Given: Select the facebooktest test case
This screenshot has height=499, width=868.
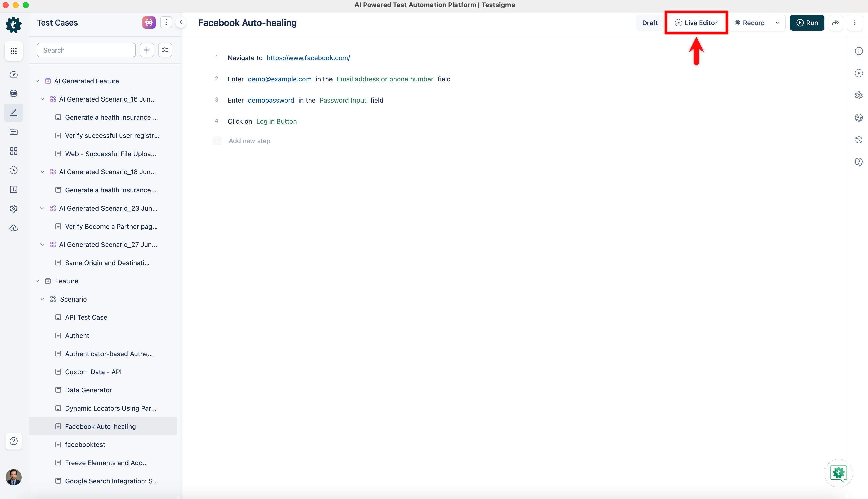Looking at the screenshot, I should (x=85, y=444).
